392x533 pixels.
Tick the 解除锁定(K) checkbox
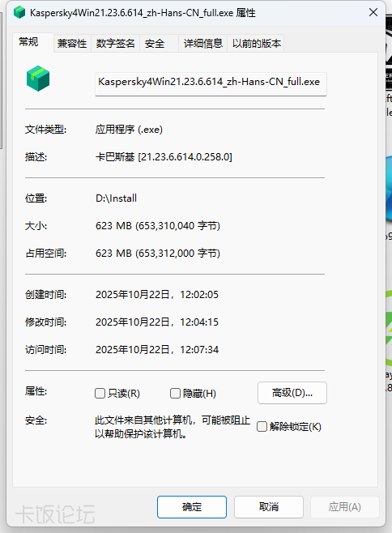point(262,426)
